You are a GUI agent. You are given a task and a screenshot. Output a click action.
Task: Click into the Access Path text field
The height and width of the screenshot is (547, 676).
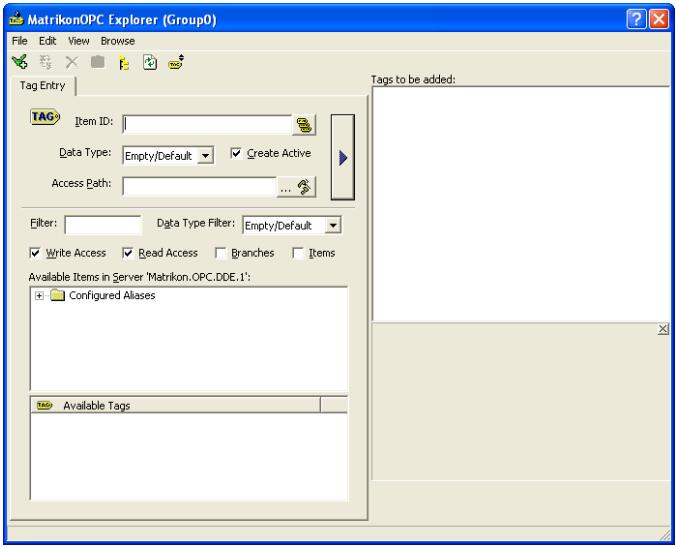click(200, 187)
